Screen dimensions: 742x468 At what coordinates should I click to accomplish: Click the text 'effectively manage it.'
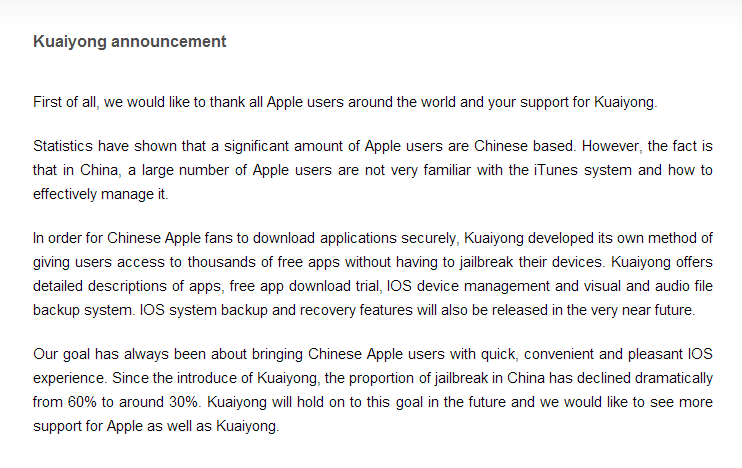point(100,194)
